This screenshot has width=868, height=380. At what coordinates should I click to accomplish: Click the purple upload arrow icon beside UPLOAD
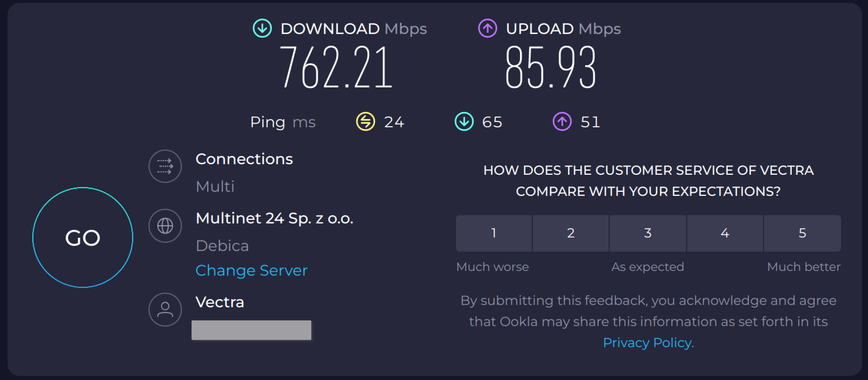(x=488, y=28)
